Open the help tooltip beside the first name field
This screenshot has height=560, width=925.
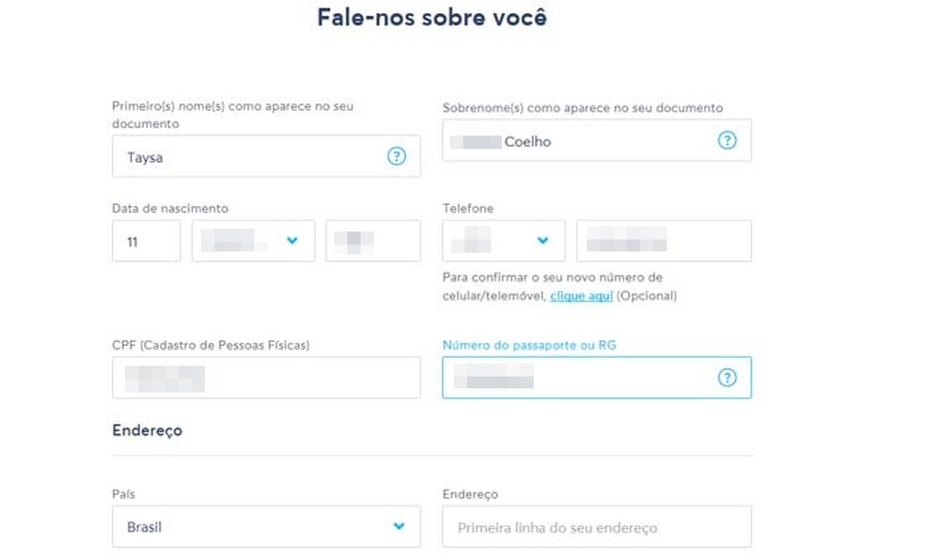click(397, 157)
